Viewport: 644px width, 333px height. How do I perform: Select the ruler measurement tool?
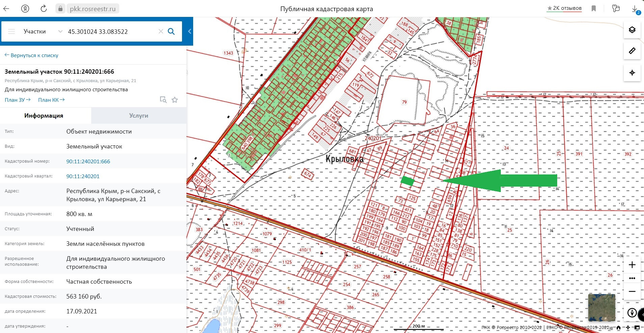pyautogui.click(x=632, y=51)
